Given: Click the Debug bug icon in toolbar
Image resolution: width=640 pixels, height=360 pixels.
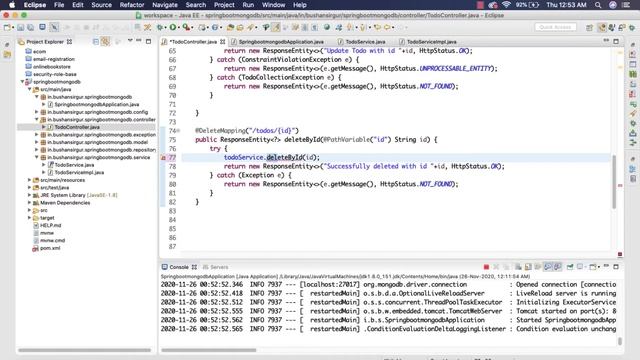Looking at the screenshot, I should 160,27.
